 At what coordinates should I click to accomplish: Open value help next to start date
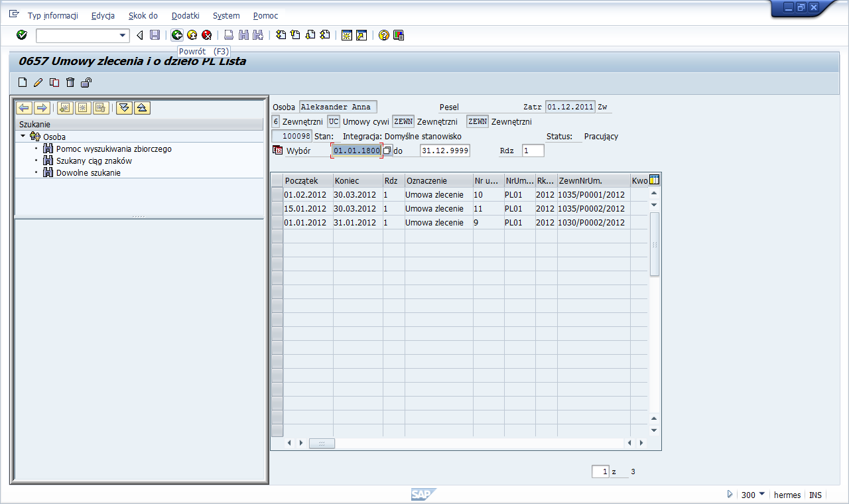[387, 151]
